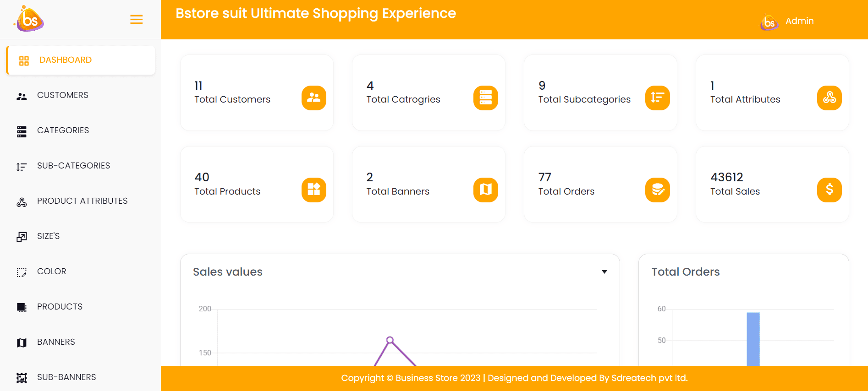The width and height of the screenshot is (868, 391).
Task: Click the Total Attributes label
Action: pyautogui.click(x=745, y=99)
